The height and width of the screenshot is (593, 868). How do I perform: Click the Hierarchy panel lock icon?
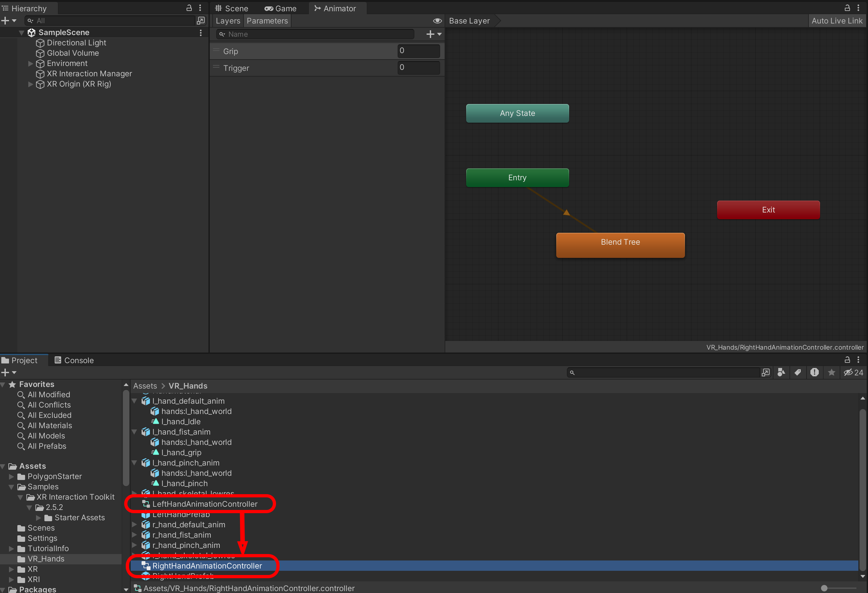pyautogui.click(x=189, y=8)
